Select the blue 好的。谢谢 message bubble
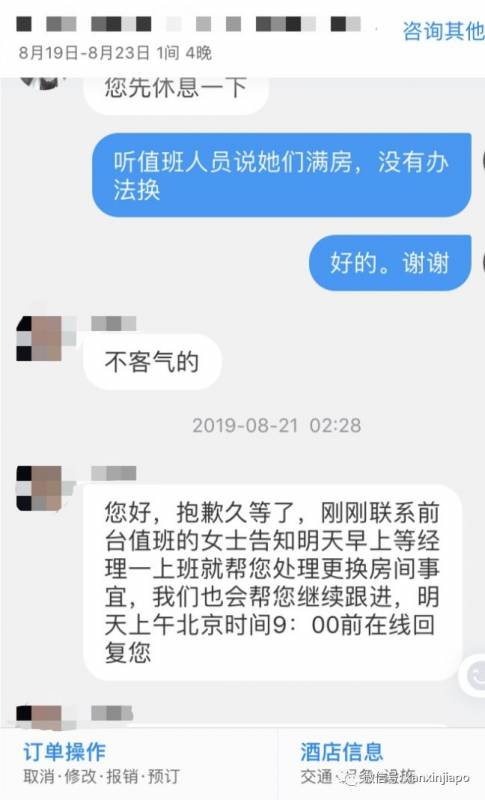 (x=390, y=263)
